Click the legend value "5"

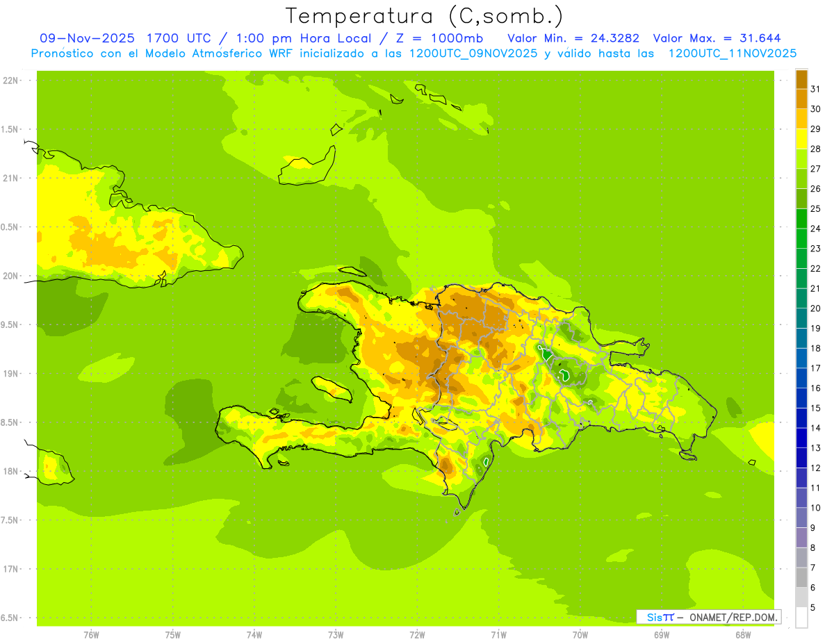point(813,607)
